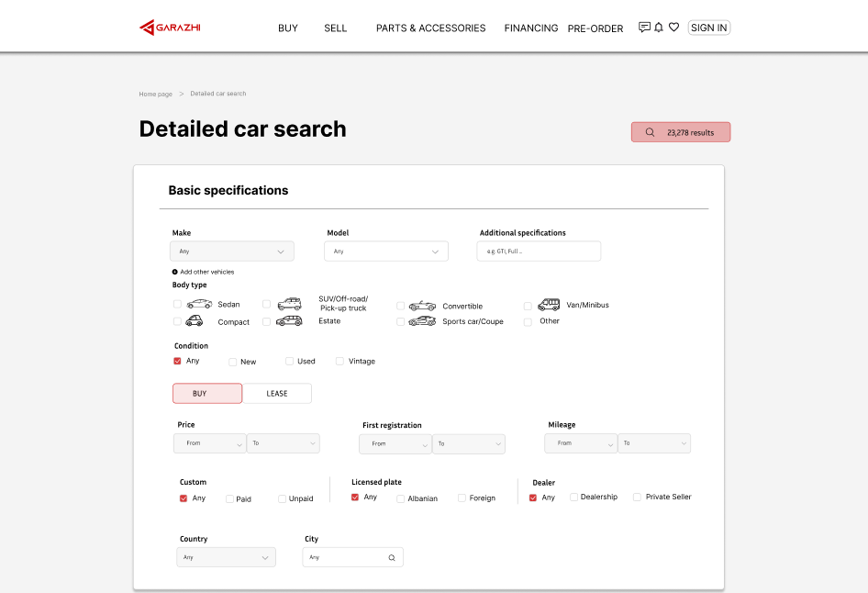Click the Sign In button
This screenshot has height=593, width=868.
(x=708, y=28)
